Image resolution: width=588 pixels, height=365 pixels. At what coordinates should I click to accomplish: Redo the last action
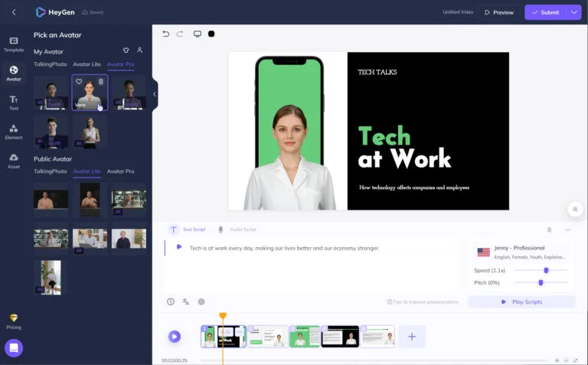tap(180, 34)
